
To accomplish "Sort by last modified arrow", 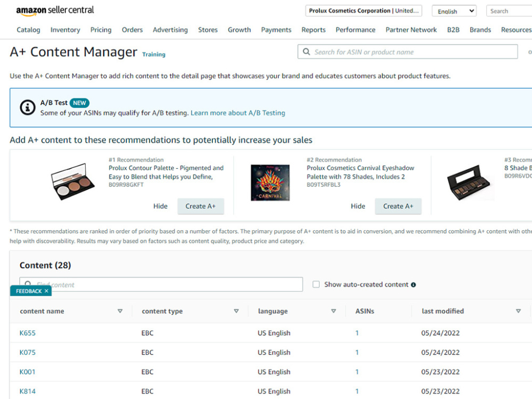I will [x=518, y=311].
